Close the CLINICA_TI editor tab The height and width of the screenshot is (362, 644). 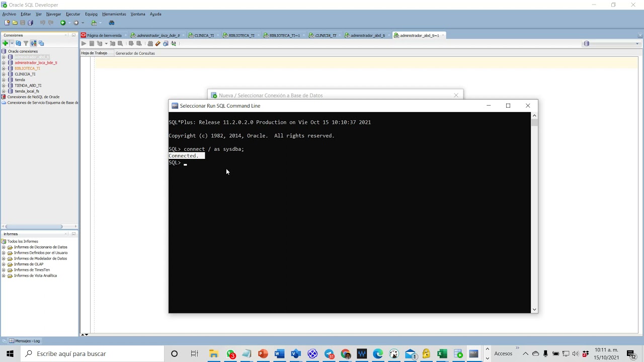219,35
